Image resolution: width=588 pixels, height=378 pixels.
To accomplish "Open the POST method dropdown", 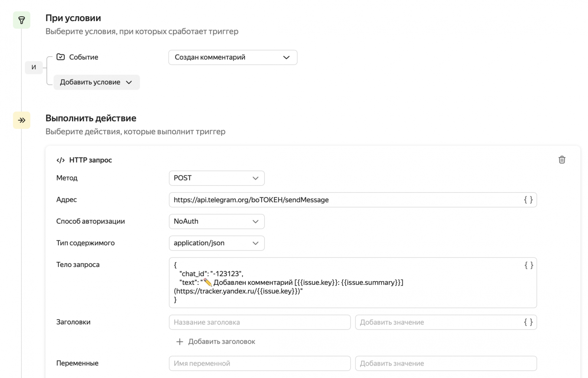I will tap(217, 178).
